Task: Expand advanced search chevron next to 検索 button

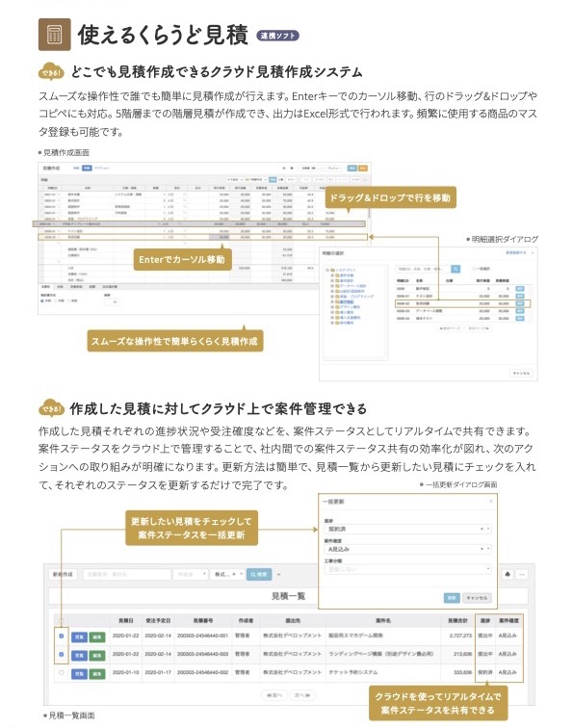Action: pos(278,575)
